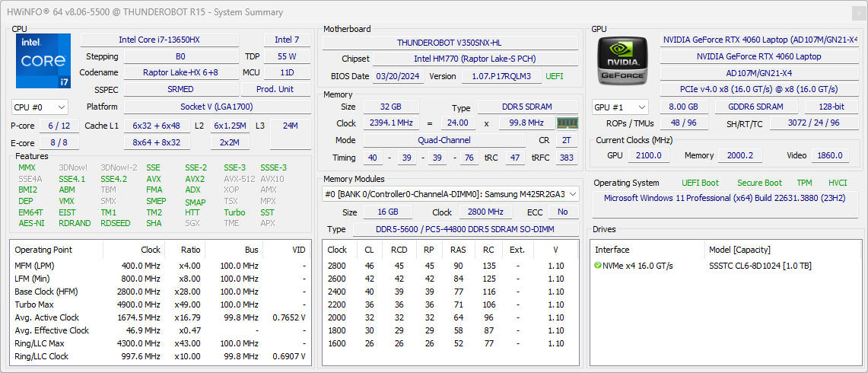This screenshot has width=868, height=373.
Task: Close the System Summary window
Action: tap(857, 12)
